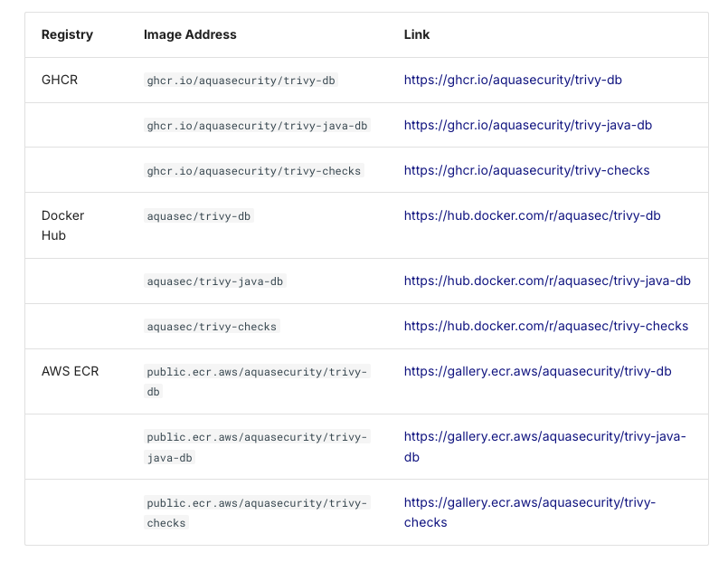Click the ghcr.io/aquasecurity/trivy-db code text
This screenshot has width=728, height=562.
pos(241,81)
